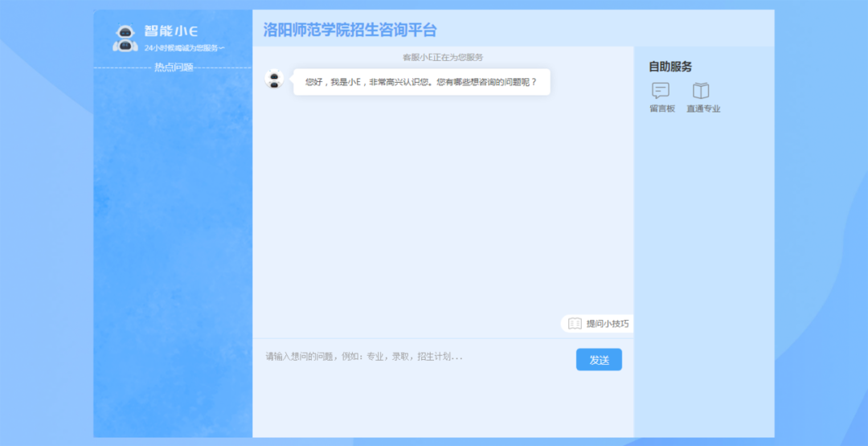Click the 洛阳师范学院招生咨询平台 title
This screenshot has width=868, height=446.
pos(350,29)
